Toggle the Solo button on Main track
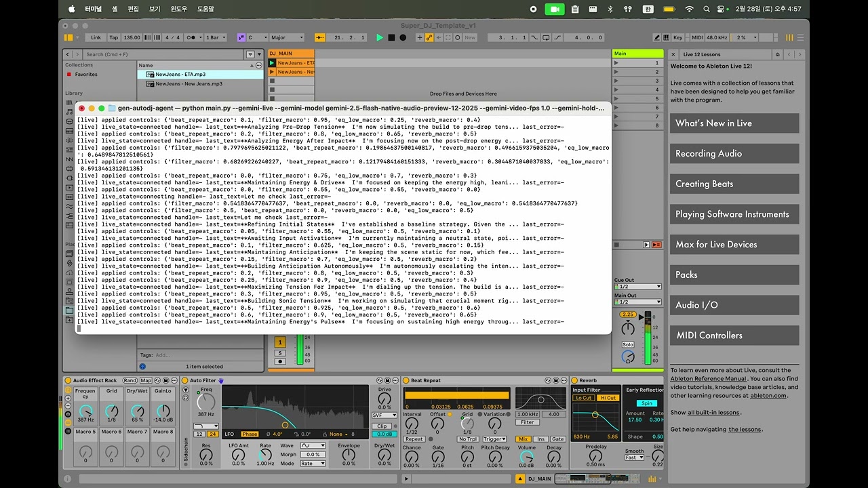 [628, 344]
